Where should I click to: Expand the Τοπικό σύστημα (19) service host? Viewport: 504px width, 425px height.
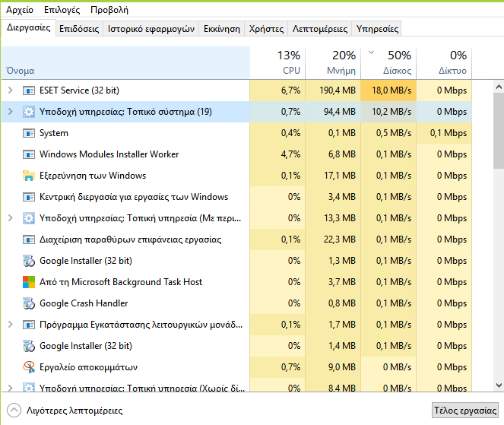click(10, 112)
